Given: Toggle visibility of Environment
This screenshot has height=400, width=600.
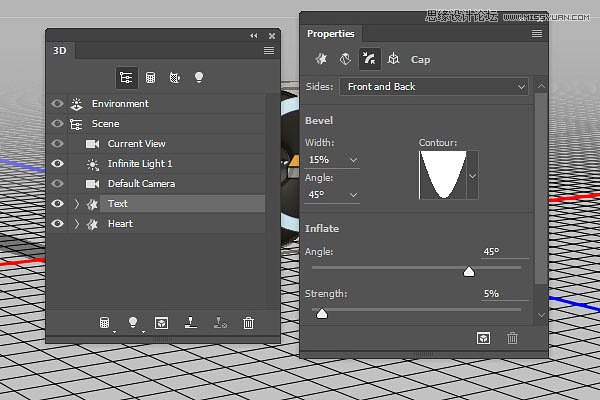Looking at the screenshot, I should (57, 104).
